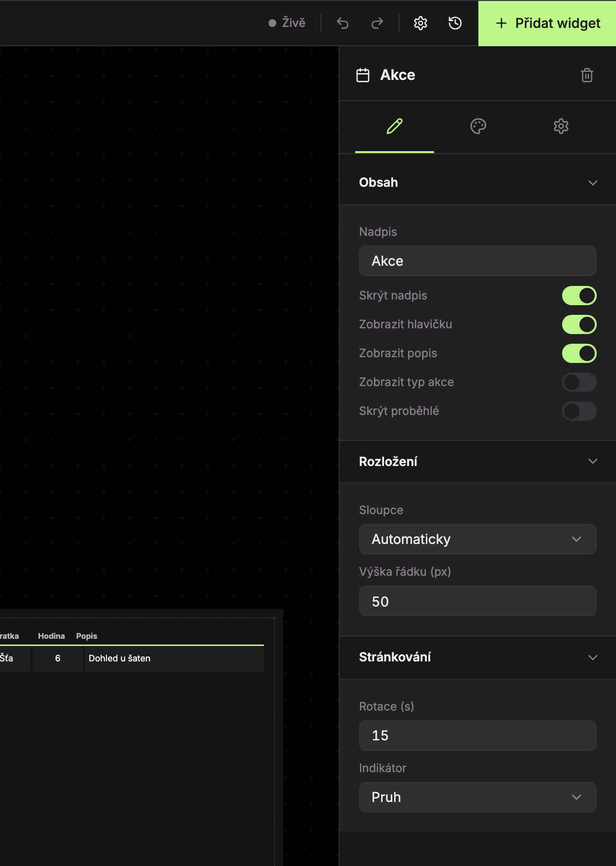Open the Sloupce Automaticky dropdown
The width and height of the screenshot is (616, 866).
tap(478, 539)
